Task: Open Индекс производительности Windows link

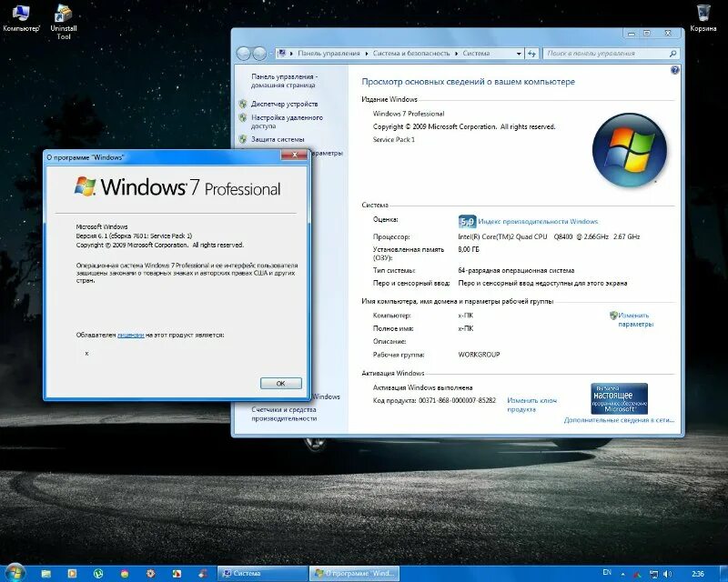Action: [x=538, y=221]
